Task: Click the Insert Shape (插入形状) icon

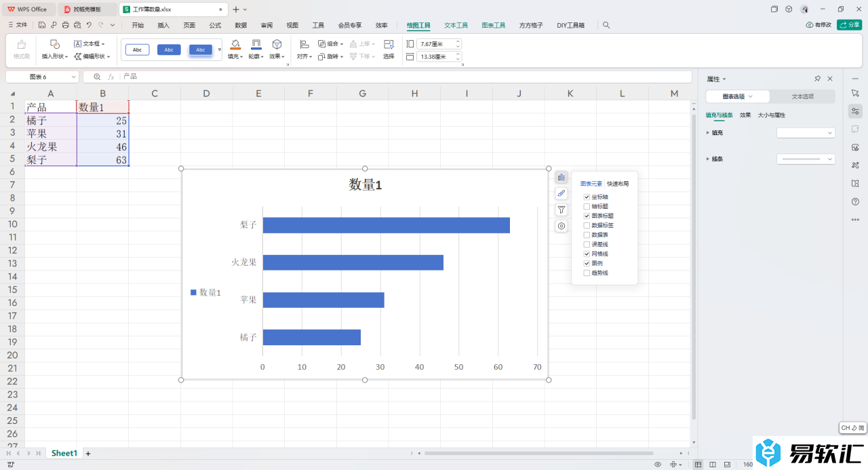Action: pos(55,43)
